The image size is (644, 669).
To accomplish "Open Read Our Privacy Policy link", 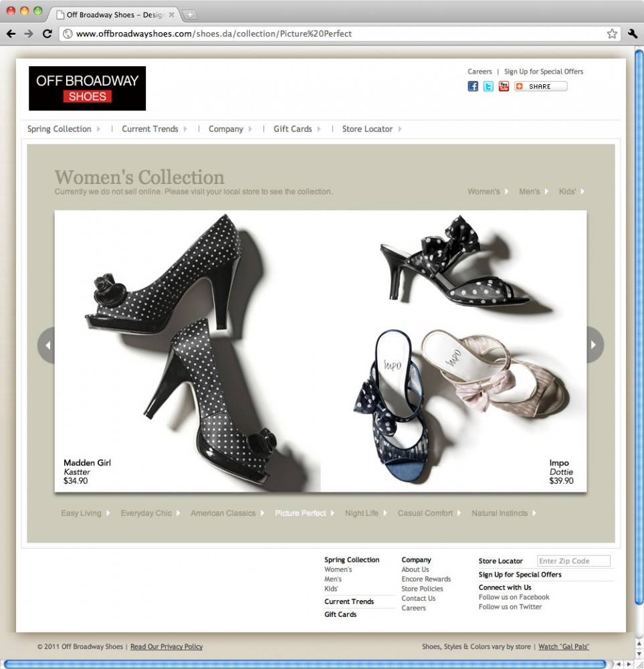I will coord(167,646).
